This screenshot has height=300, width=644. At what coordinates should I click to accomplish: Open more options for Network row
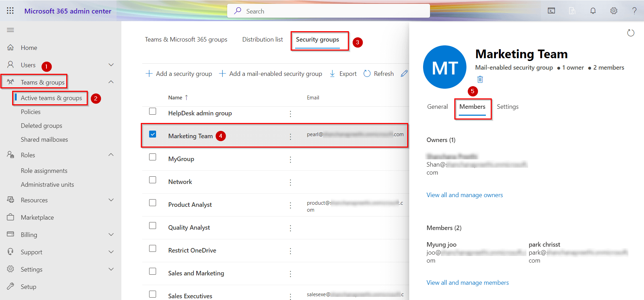(290, 182)
